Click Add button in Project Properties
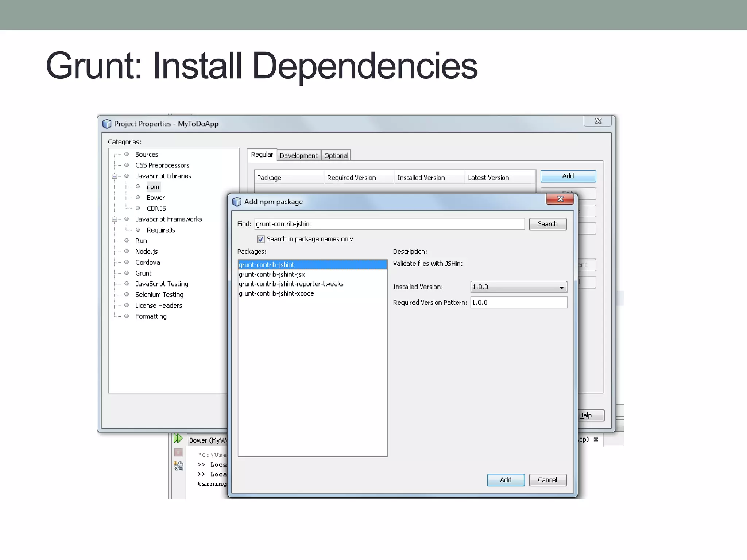The image size is (747, 560). (x=568, y=176)
